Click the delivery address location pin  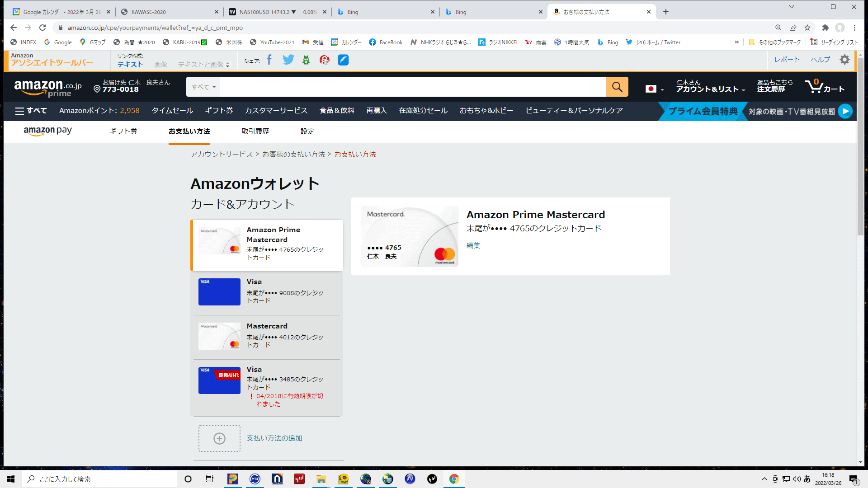click(x=97, y=89)
